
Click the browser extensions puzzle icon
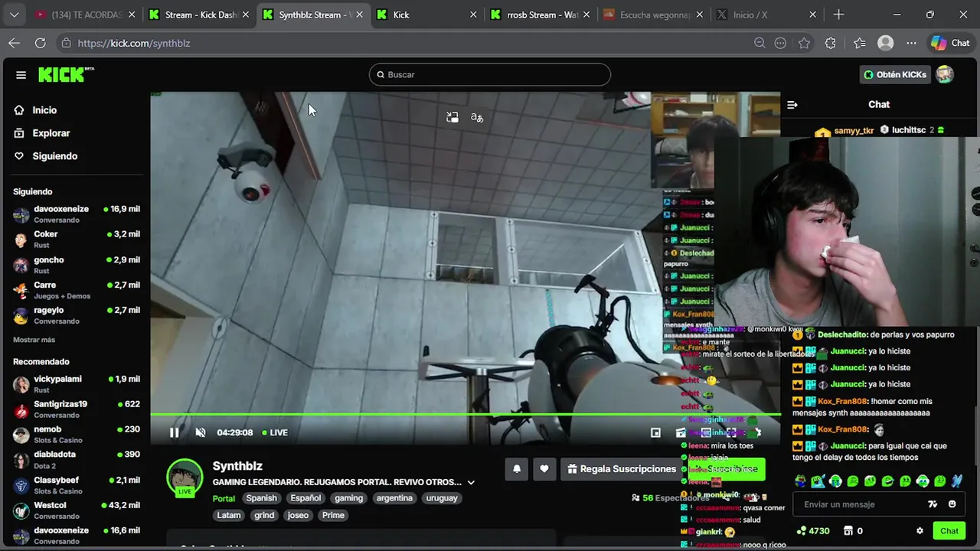click(831, 43)
